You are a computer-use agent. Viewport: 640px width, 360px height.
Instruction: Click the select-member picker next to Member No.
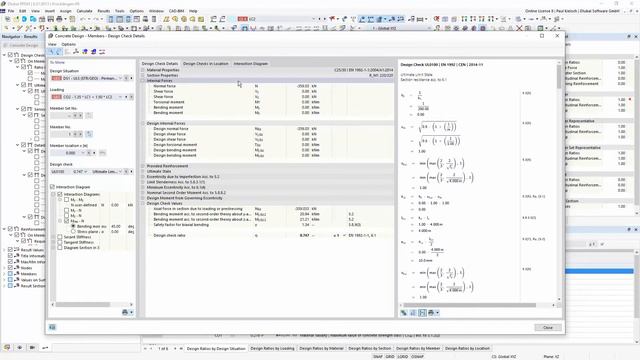click(x=89, y=134)
